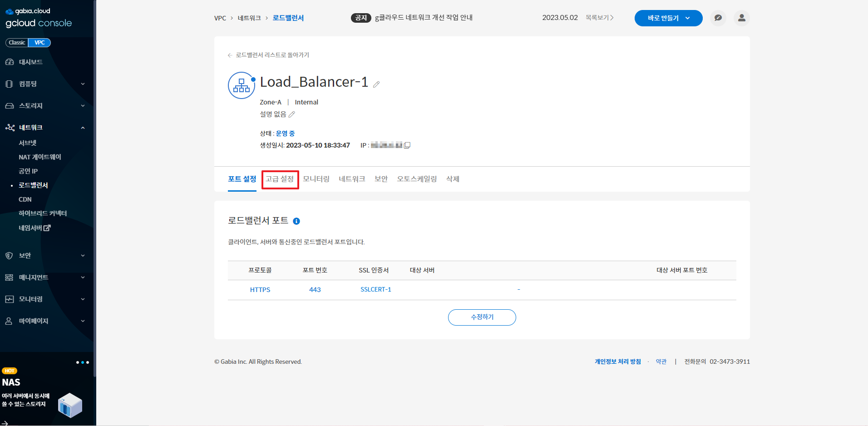Click the 컴퓨팅 chip icon
Screen dimensions: 868x426
click(9, 84)
